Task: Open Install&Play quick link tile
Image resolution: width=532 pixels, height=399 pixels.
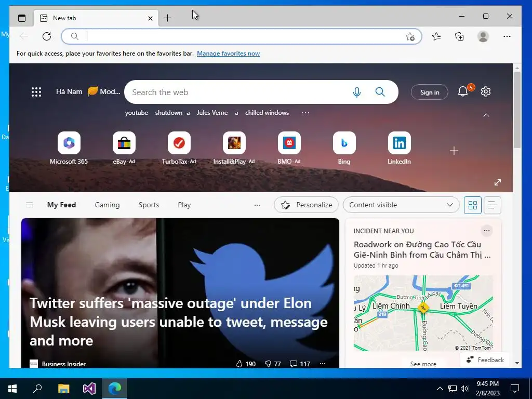Action: tap(234, 148)
